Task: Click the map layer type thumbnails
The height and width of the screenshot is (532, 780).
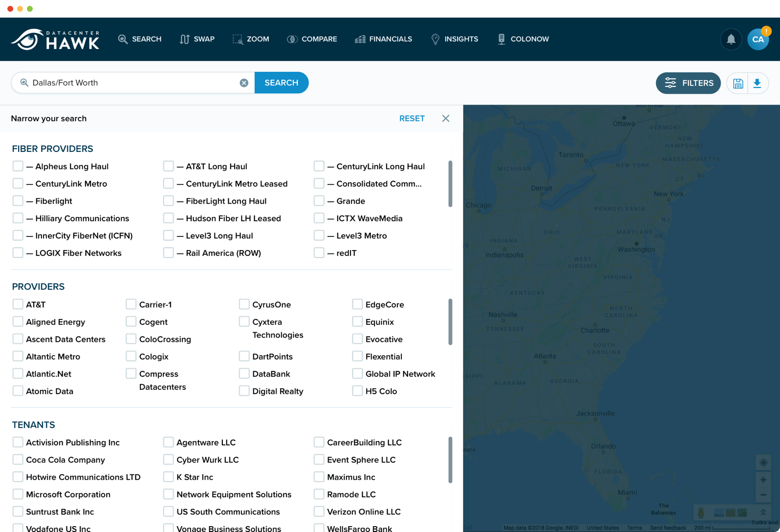Action: tap(731, 512)
